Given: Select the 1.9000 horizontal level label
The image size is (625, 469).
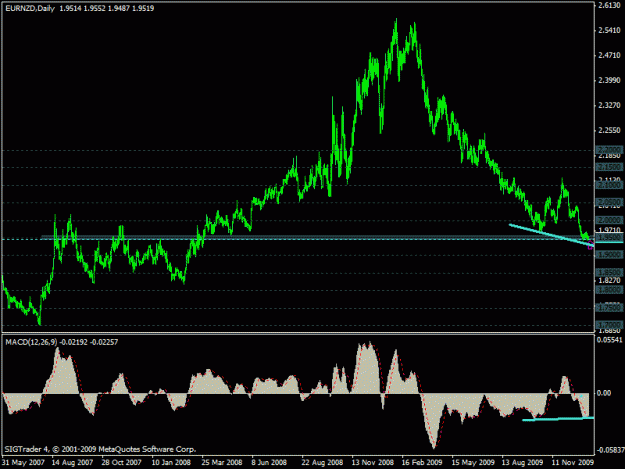Looking at the screenshot, I should [609, 255].
